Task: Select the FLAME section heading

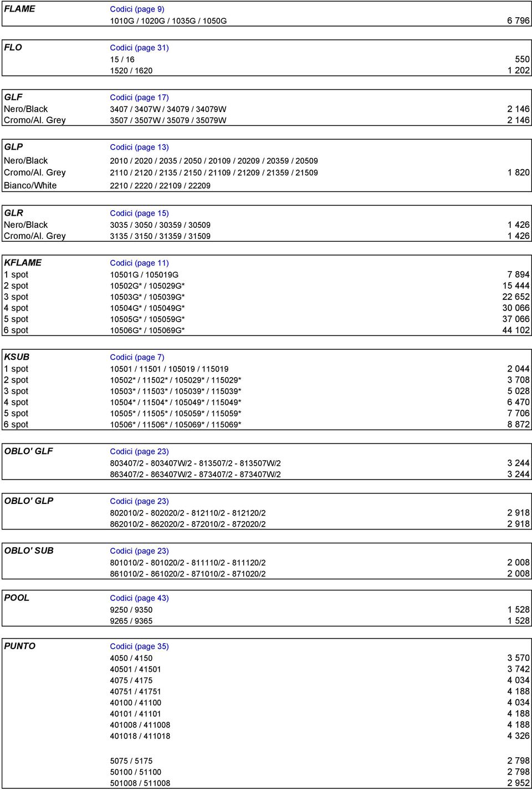Action: 19,9
